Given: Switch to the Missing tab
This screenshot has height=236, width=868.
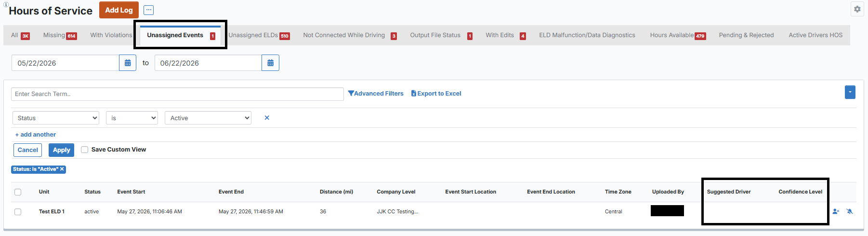Looking at the screenshot, I should point(60,35).
